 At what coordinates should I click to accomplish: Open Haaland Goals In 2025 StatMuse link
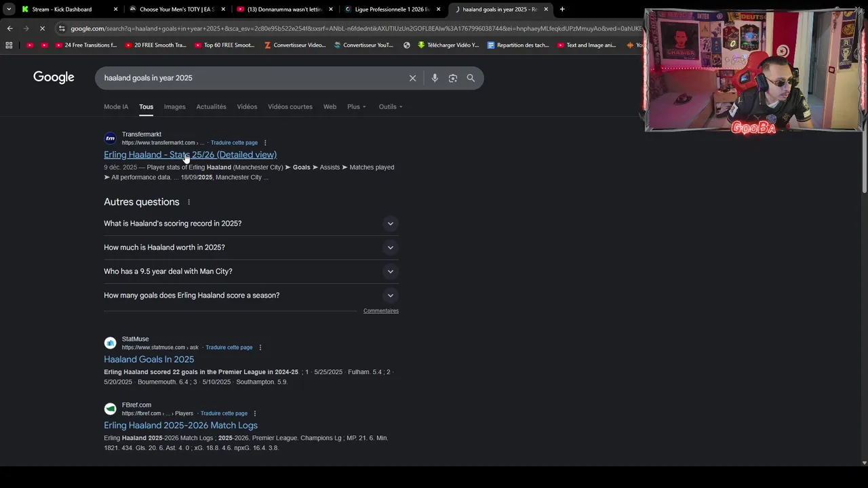tap(149, 360)
